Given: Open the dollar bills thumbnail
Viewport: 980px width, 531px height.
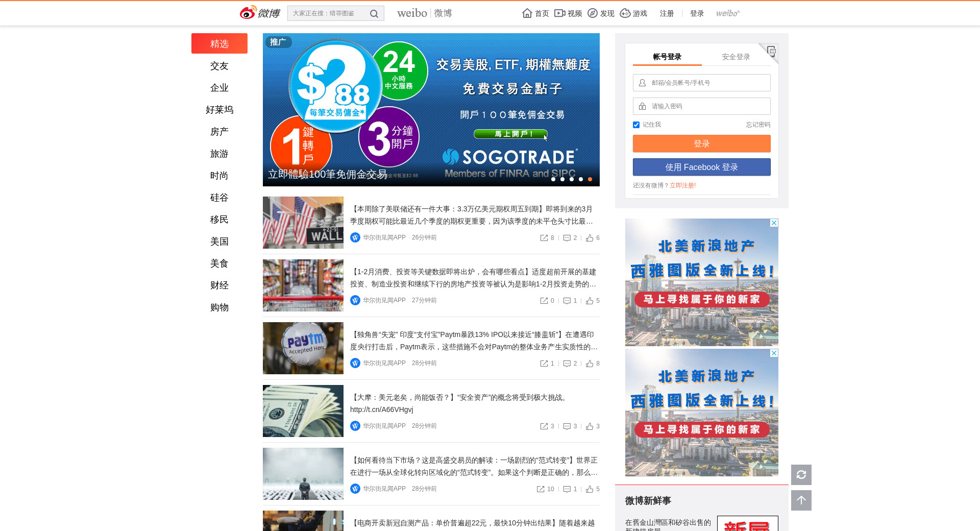Looking at the screenshot, I should click(x=303, y=411).
